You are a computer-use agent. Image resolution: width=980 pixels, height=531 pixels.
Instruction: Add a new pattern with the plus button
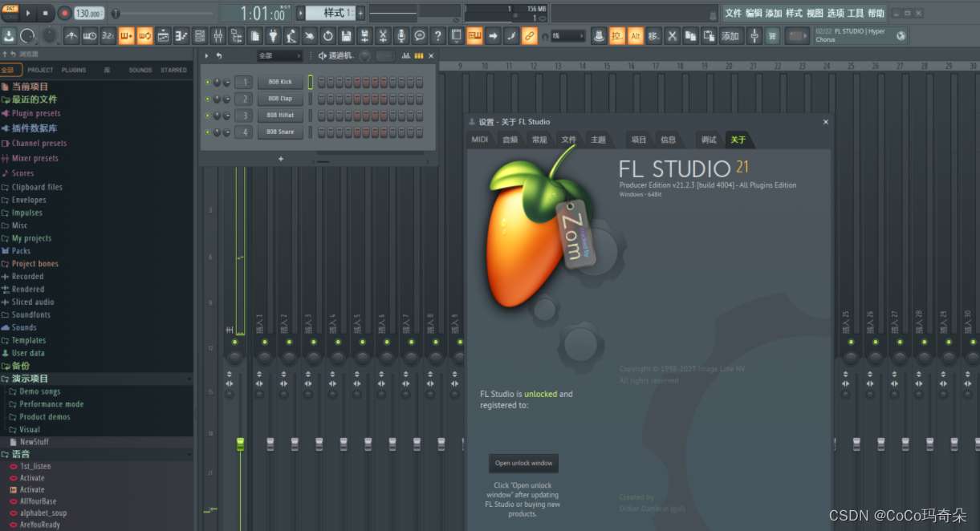(x=360, y=13)
